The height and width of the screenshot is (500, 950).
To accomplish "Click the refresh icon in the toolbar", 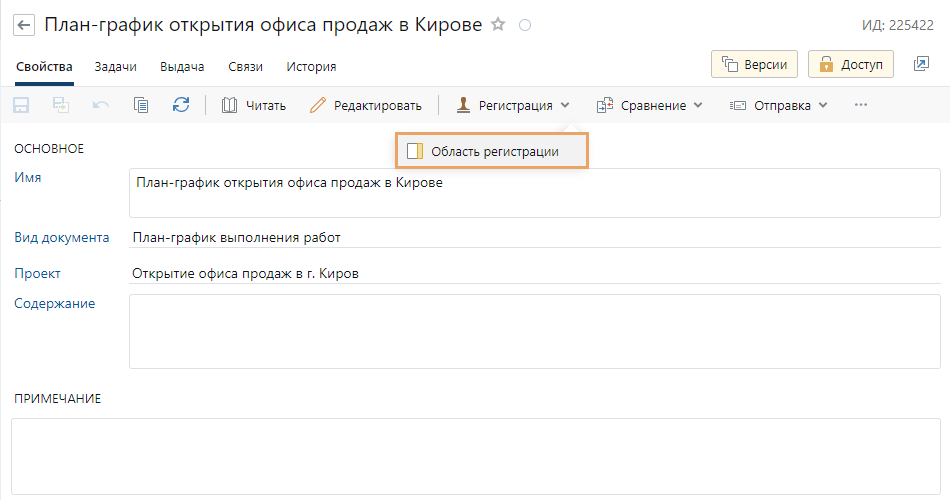I will coord(181,105).
